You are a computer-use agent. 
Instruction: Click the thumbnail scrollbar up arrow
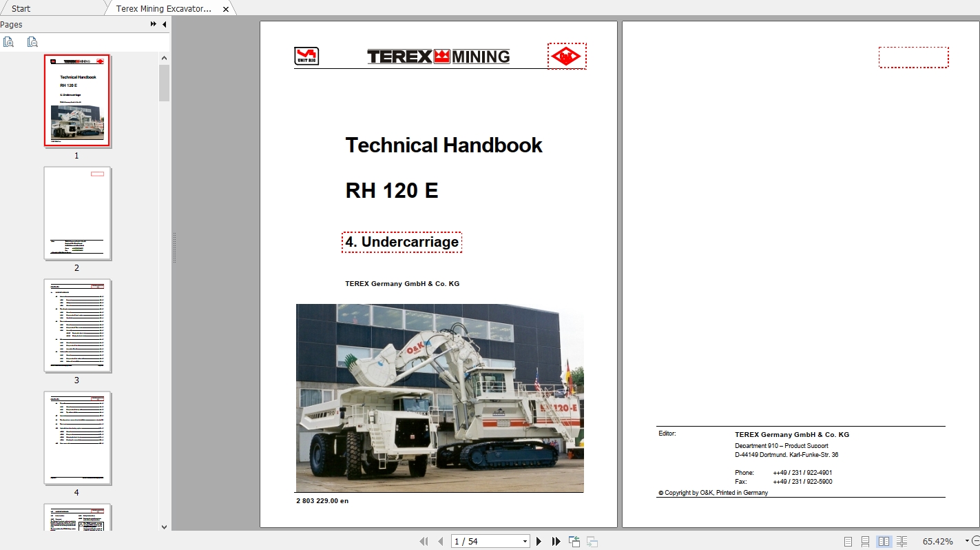pyautogui.click(x=164, y=59)
